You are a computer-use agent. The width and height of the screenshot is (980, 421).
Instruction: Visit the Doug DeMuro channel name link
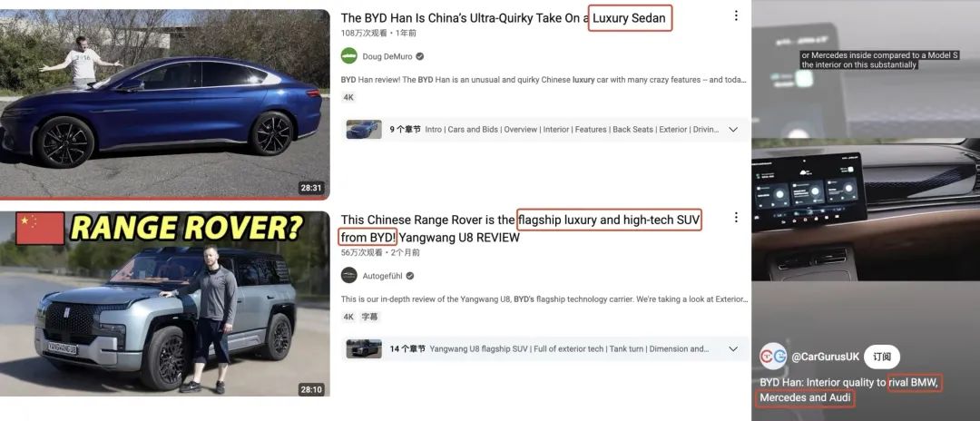[387, 56]
